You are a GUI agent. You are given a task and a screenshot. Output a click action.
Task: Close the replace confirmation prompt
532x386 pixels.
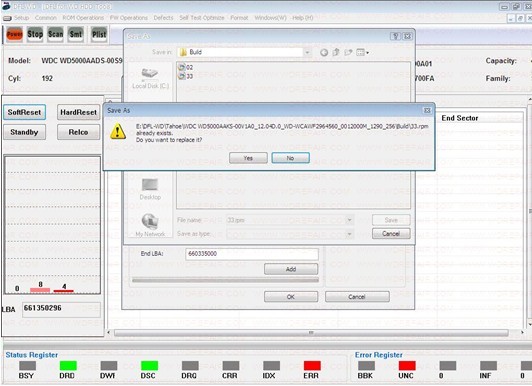(x=427, y=111)
